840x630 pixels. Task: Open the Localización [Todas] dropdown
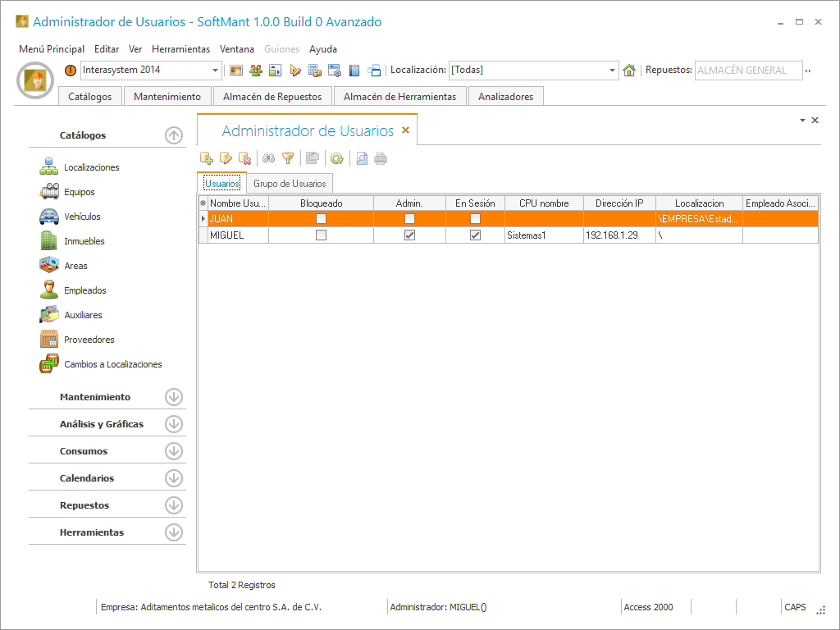click(613, 71)
